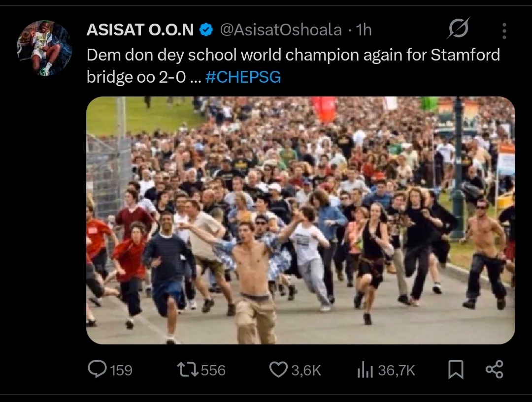
Task: Share the tweet via share icon
Action: tap(495, 370)
